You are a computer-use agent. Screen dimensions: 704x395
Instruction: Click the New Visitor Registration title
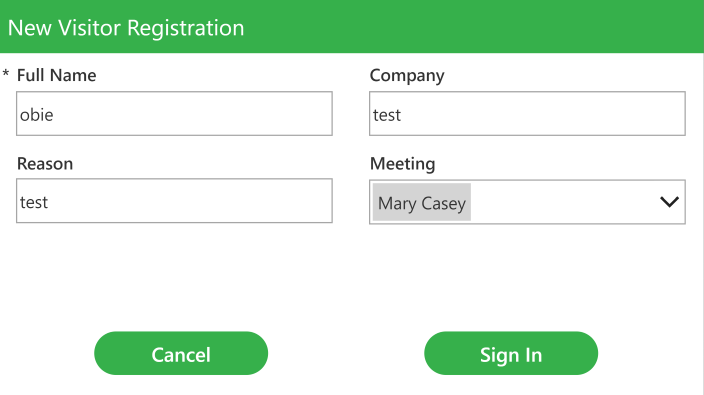[x=126, y=28]
